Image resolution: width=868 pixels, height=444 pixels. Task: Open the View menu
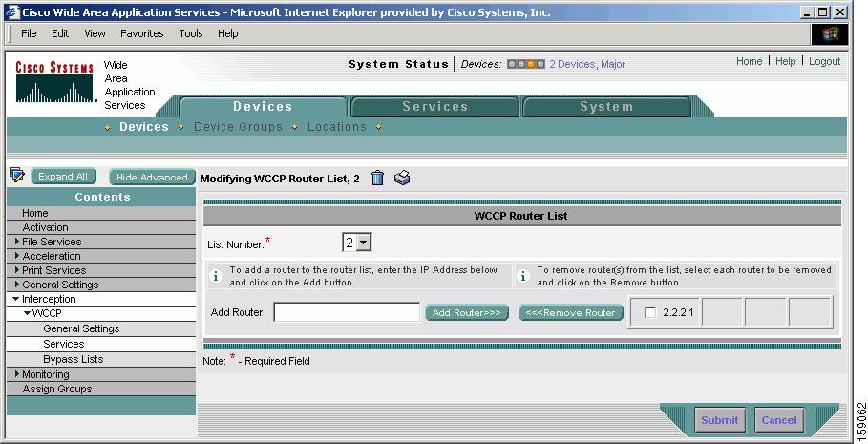tap(95, 33)
